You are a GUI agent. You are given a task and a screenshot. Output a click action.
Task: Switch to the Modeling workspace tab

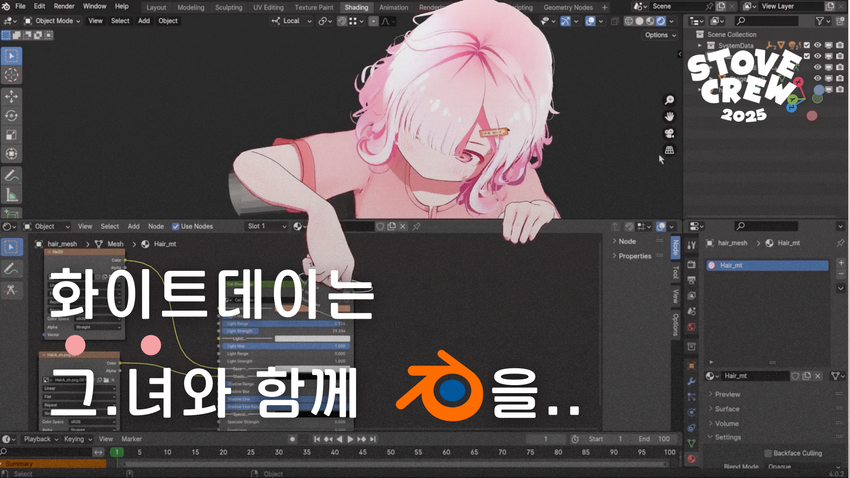click(x=191, y=8)
